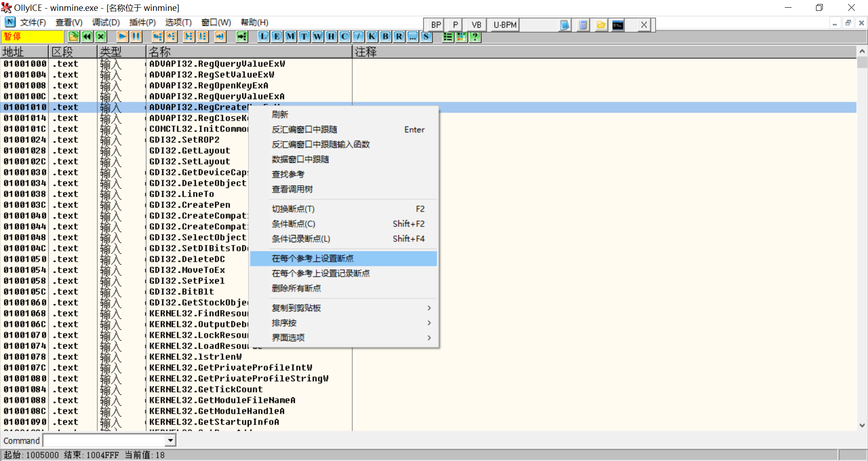This screenshot has height=461, width=868.
Task: Click the Execute till return icon
Action: pos(220,37)
